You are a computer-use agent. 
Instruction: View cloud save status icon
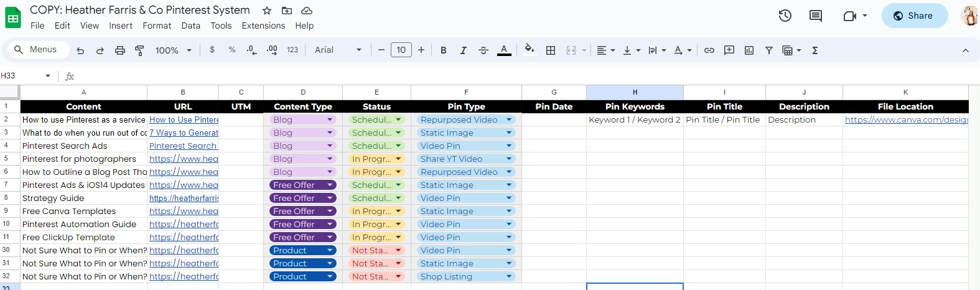coord(307,11)
